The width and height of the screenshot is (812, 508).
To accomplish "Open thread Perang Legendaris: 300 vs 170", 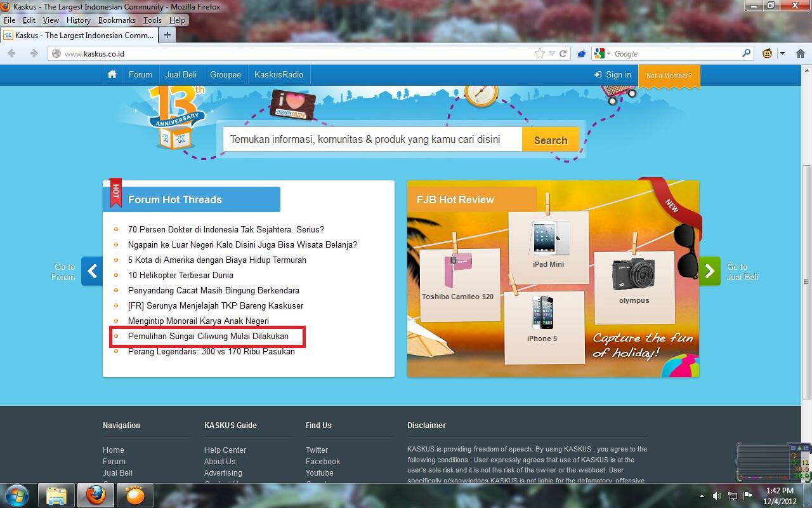I will pos(211,351).
